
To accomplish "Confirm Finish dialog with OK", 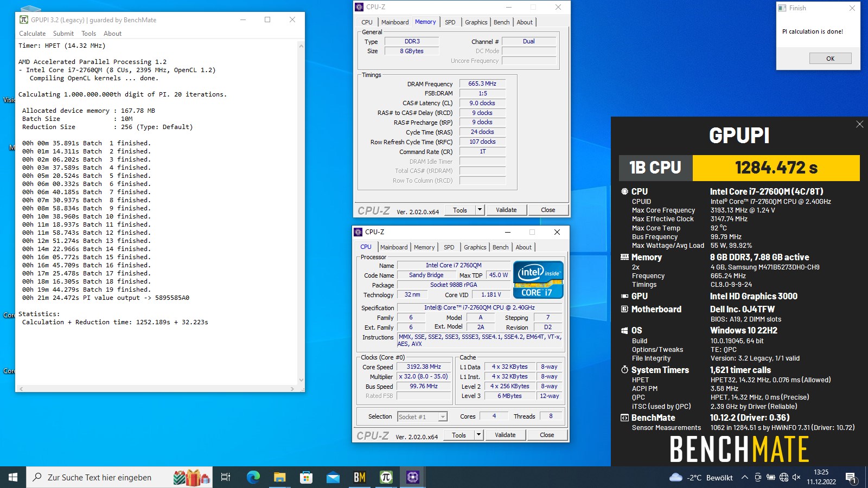I will (x=830, y=59).
